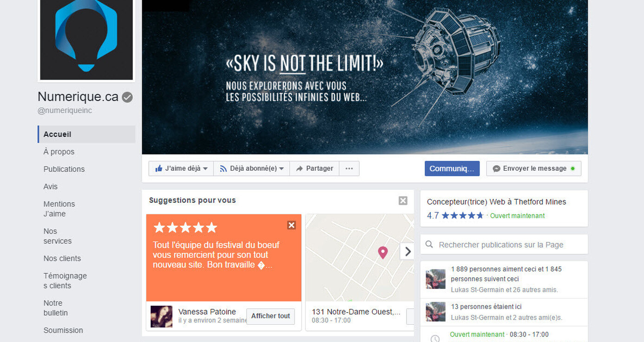The image size is (644, 342).
Task: Click the thumbnail beside 13 personnes étaient ici
Action: pyautogui.click(x=436, y=312)
